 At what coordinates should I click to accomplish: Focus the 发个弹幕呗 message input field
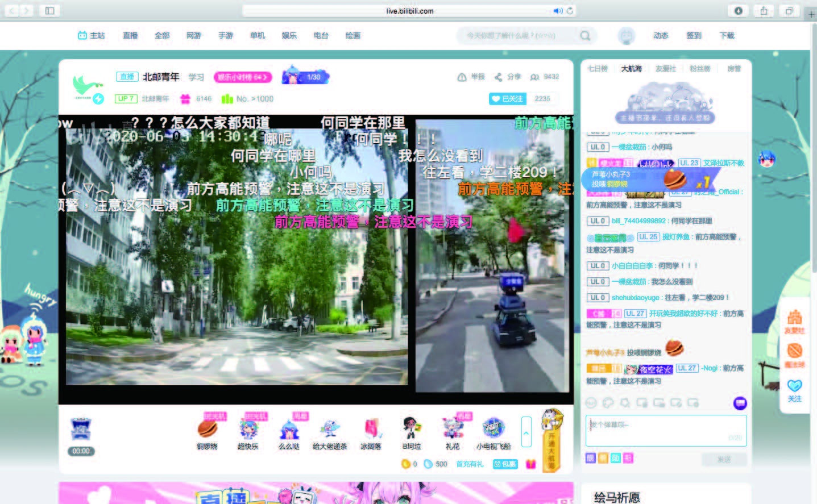(666, 431)
